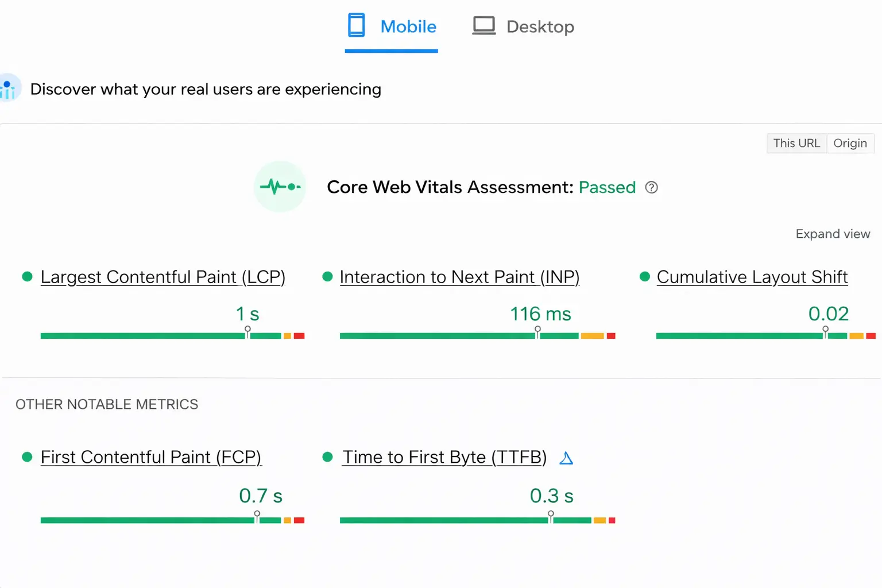Viewport: 882px width, 588px height.
Task: Click the INP percentile marker pin
Action: (537, 330)
